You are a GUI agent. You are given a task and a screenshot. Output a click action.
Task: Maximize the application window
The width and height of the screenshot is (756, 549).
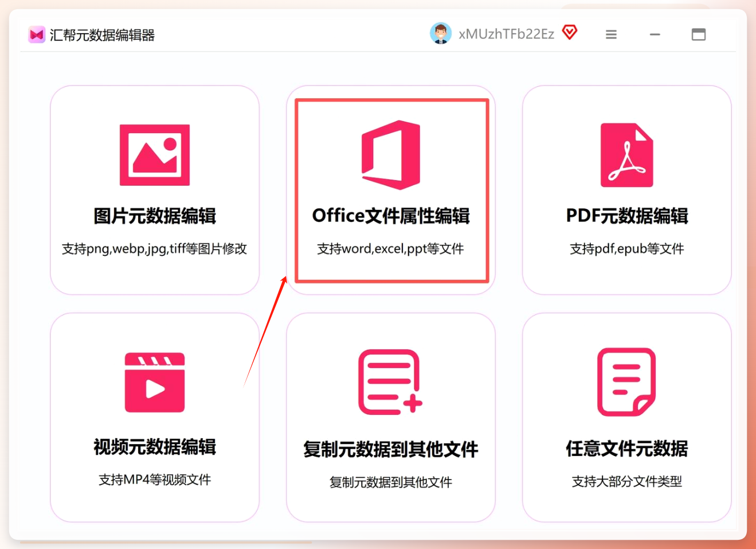coord(699,34)
